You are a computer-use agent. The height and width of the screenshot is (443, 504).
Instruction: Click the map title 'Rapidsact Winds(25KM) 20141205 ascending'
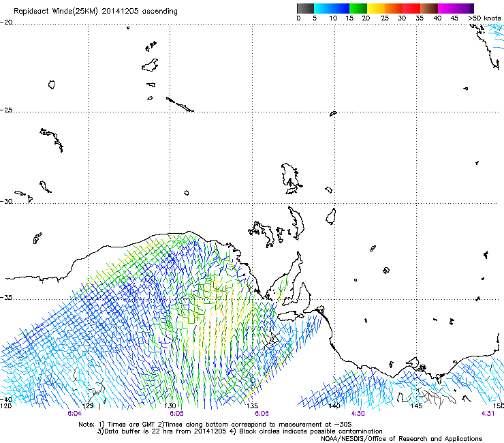point(95,12)
